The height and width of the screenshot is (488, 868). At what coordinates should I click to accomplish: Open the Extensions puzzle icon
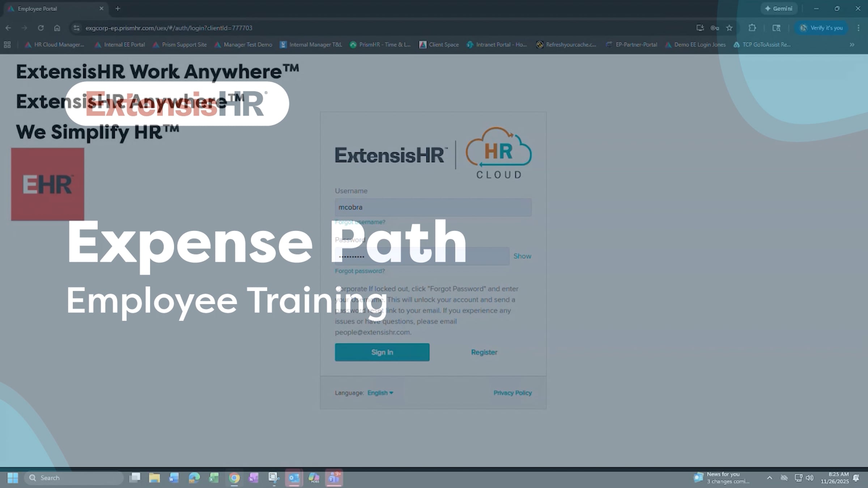pyautogui.click(x=752, y=28)
